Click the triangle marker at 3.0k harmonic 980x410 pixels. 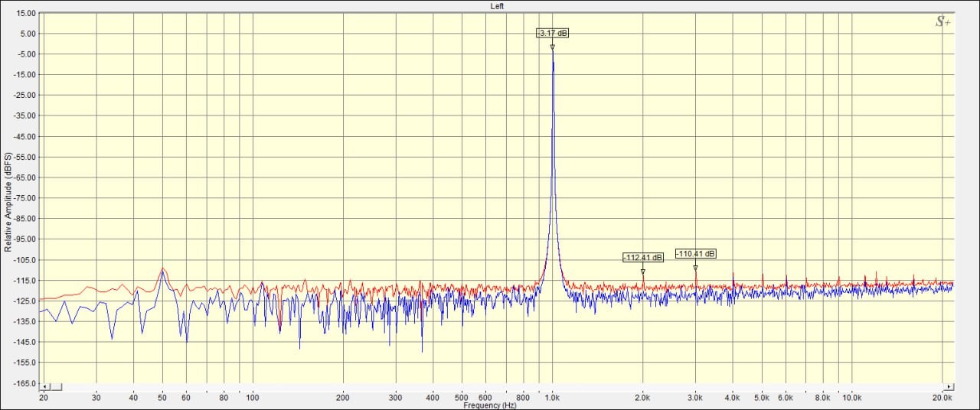tap(695, 268)
